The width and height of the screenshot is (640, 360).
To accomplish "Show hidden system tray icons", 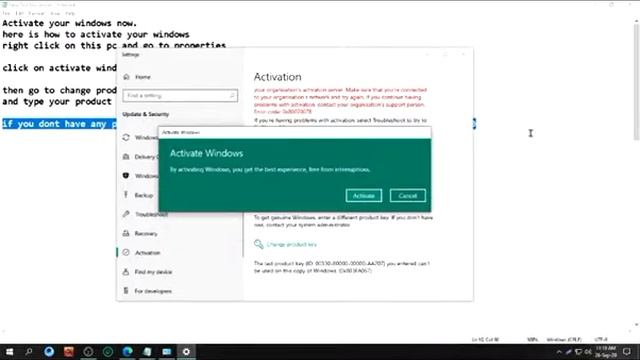I will click(559, 352).
